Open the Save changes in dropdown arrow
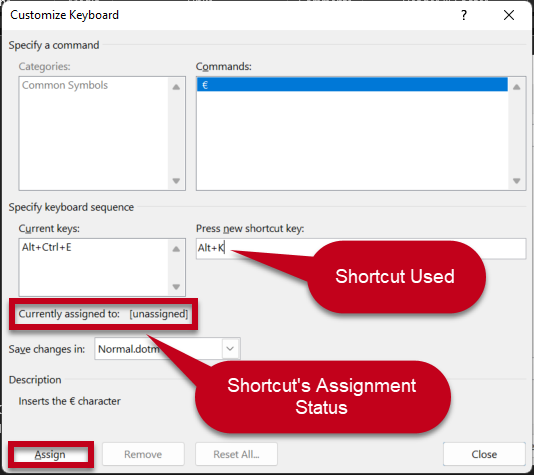534x475 pixels. click(x=230, y=348)
